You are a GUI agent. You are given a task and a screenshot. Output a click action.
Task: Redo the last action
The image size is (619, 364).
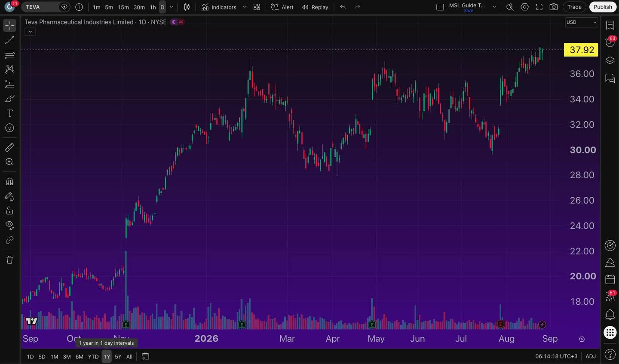[357, 7]
